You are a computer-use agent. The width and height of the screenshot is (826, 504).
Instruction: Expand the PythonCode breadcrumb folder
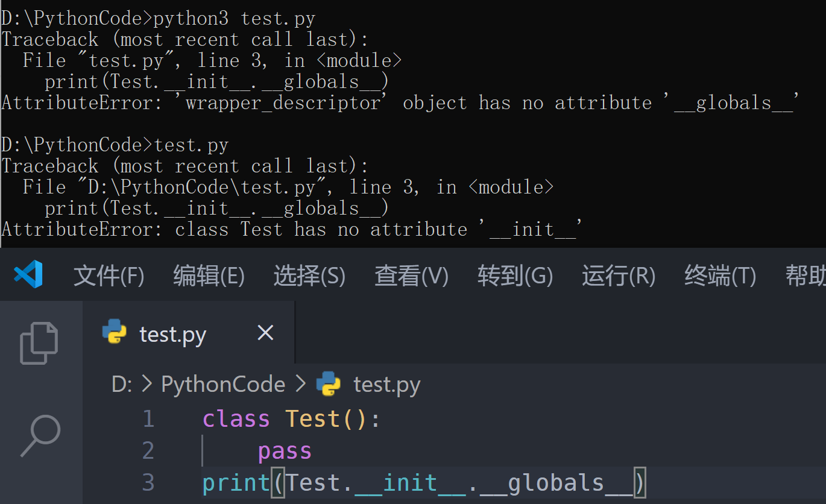coord(223,384)
